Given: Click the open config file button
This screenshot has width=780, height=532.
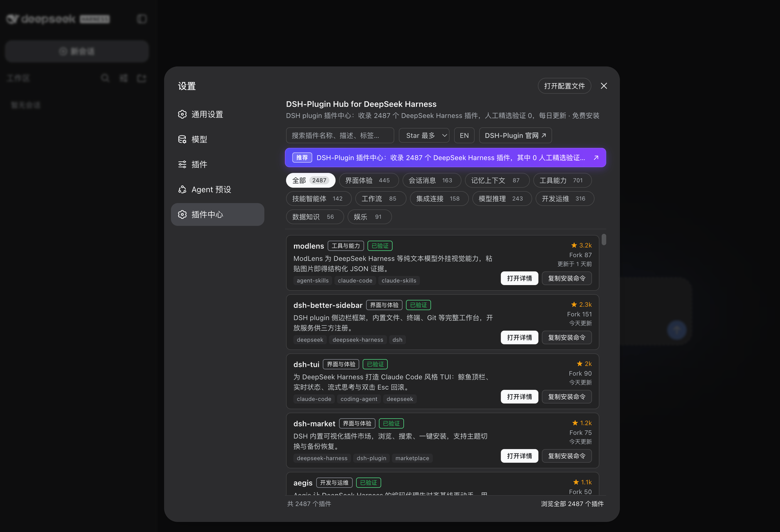Looking at the screenshot, I should pos(565,86).
